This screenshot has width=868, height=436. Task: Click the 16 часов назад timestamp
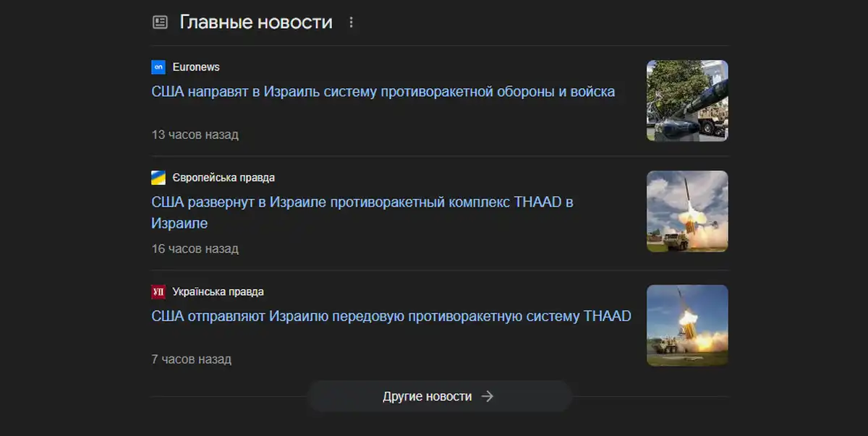pyautogui.click(x=195, y=249)
